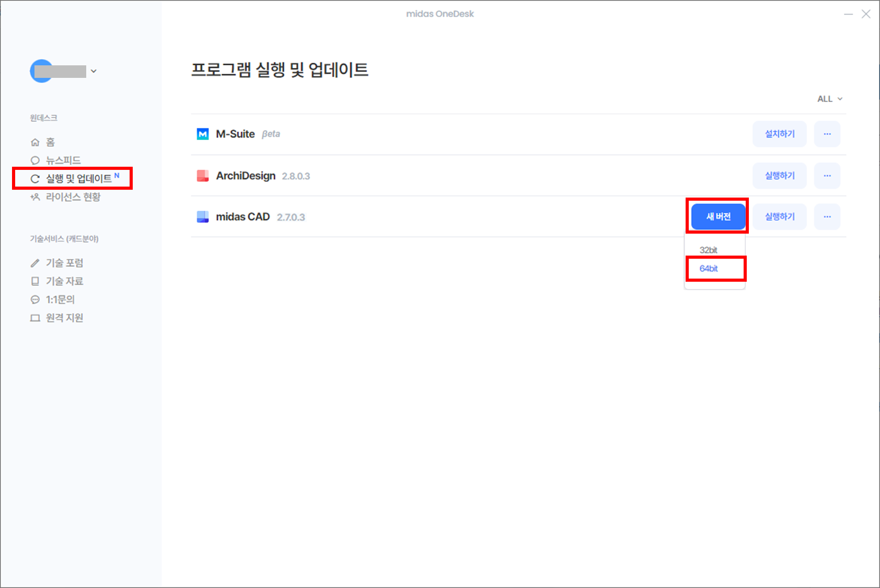Image resolution: width=880 pixels, height=588 pixels.
Task: Click the M-Suite program name
Action: (x=235, y=134)
